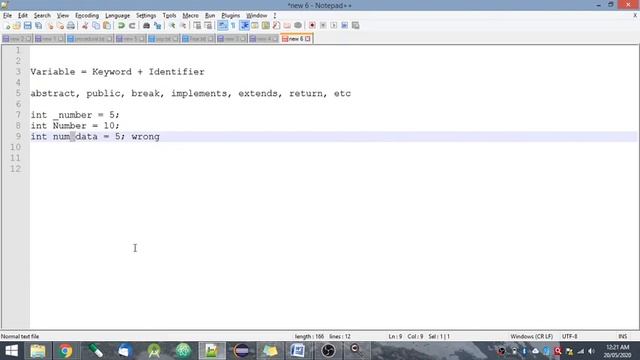
Task: Open Find using the binoculars icon
Action: (146, 26)
